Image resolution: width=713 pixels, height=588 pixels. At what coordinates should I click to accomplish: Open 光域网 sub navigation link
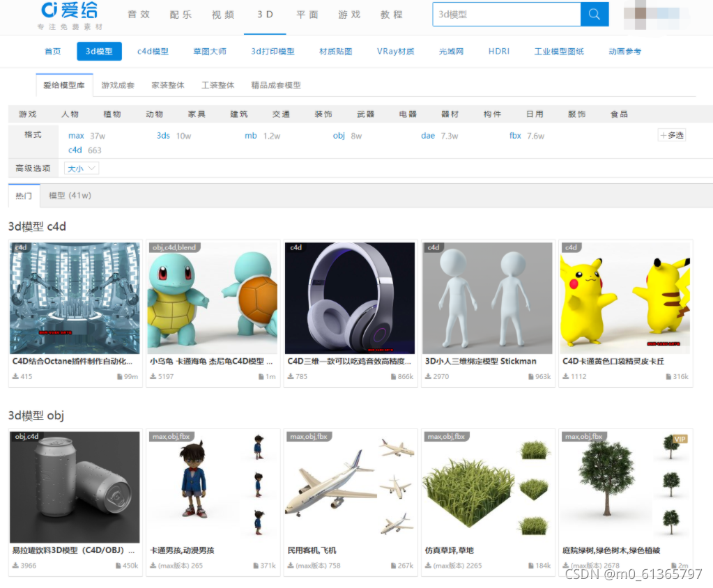(451, 52)
